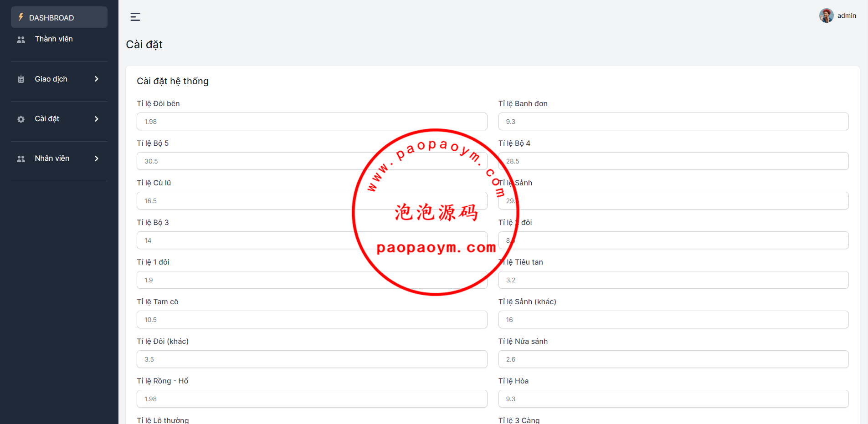Click the Thành viên people icon
This screenshot has height=424, width=868.
click(x=21, y=40)
